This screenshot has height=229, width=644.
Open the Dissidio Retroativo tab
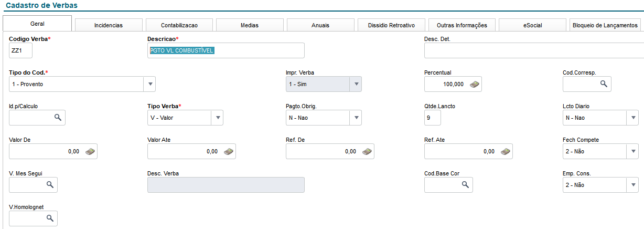coord(391,25)
